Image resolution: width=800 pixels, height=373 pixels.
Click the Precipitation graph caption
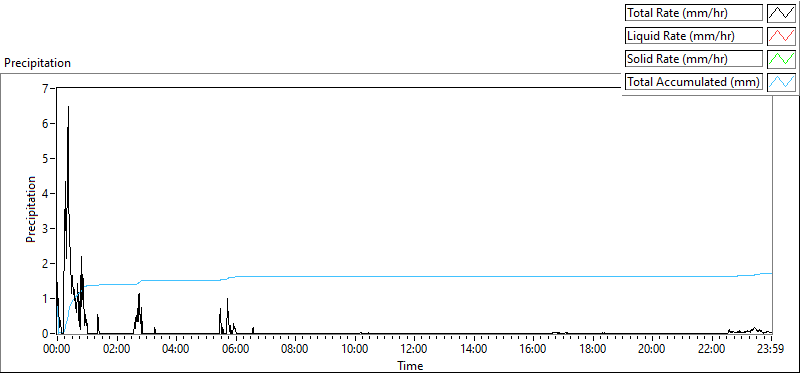coord(37,63)
